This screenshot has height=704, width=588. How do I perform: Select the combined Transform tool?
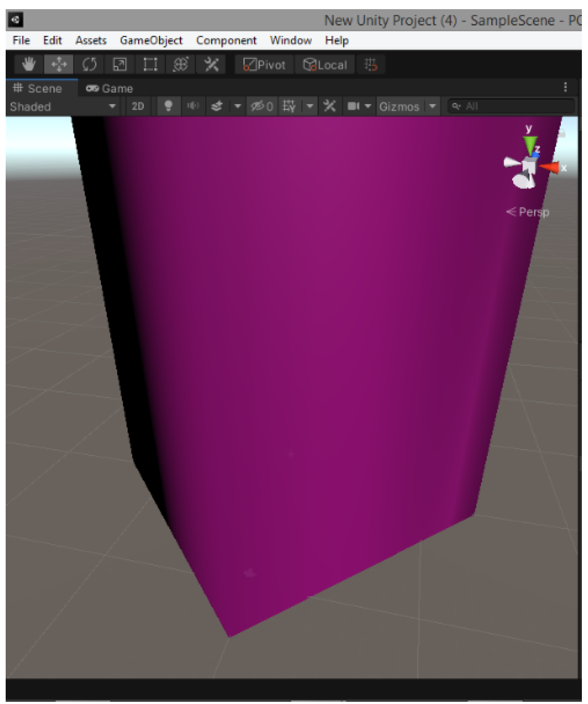point(181,65)
